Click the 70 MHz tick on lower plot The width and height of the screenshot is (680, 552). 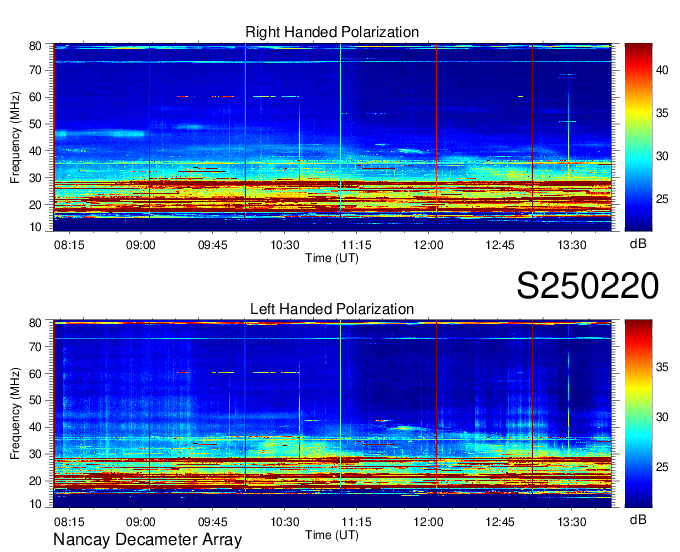36,347
